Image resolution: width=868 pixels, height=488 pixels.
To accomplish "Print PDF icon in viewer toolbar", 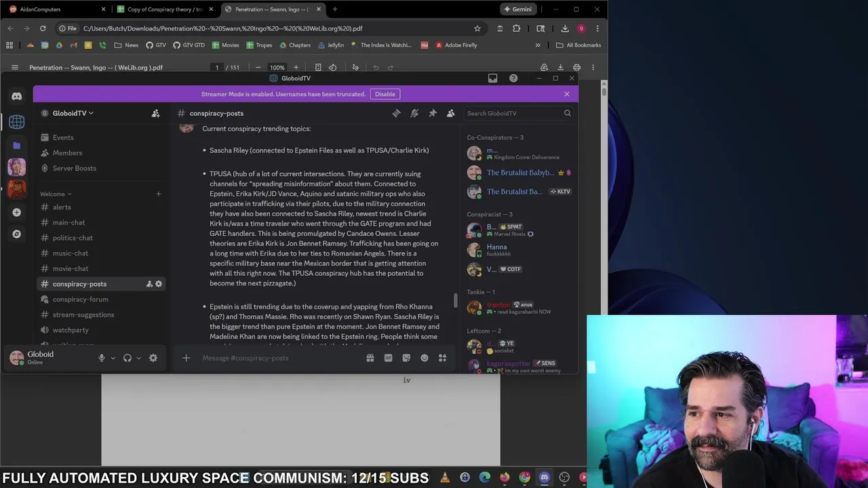I will 576,67.
